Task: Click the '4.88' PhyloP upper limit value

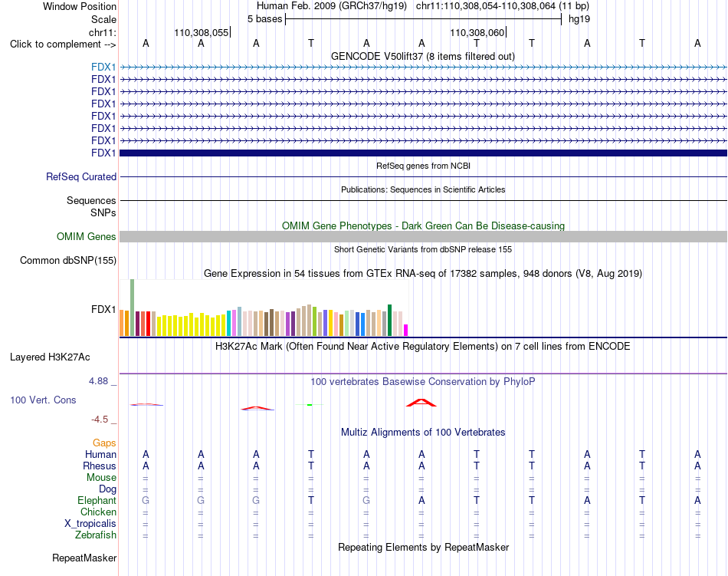Action: point(98,381)
